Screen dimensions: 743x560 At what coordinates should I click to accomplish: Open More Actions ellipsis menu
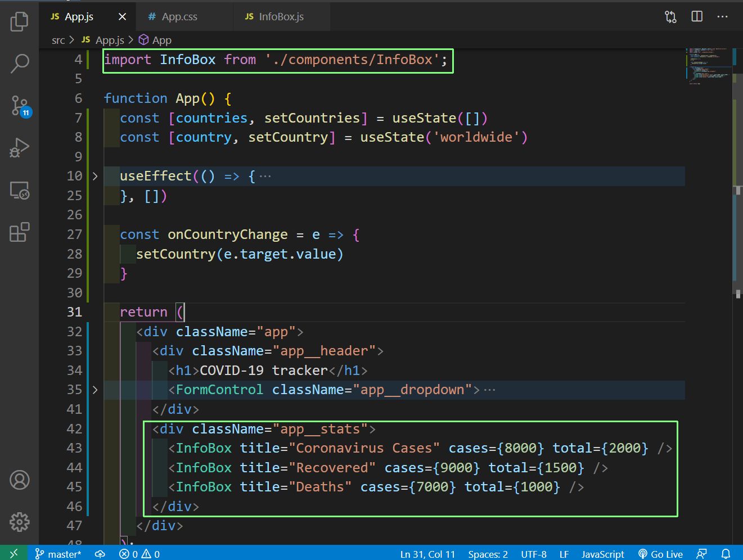pyautogui.click(x=723, y=16)
